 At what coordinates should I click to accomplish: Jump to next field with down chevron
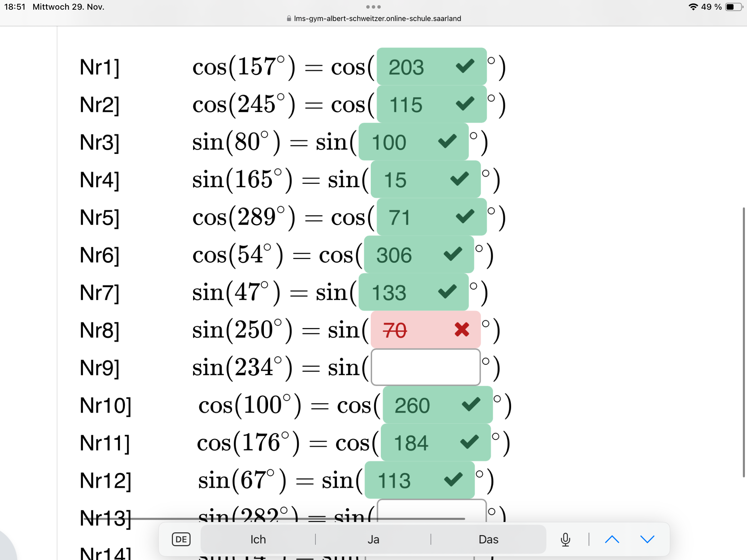(x=647, y=539)
